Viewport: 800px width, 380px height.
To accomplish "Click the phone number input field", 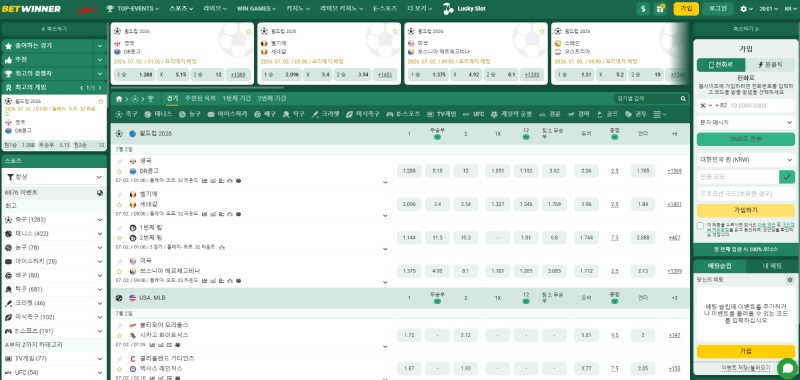I will pyautogui.click(x=760, y=106).
